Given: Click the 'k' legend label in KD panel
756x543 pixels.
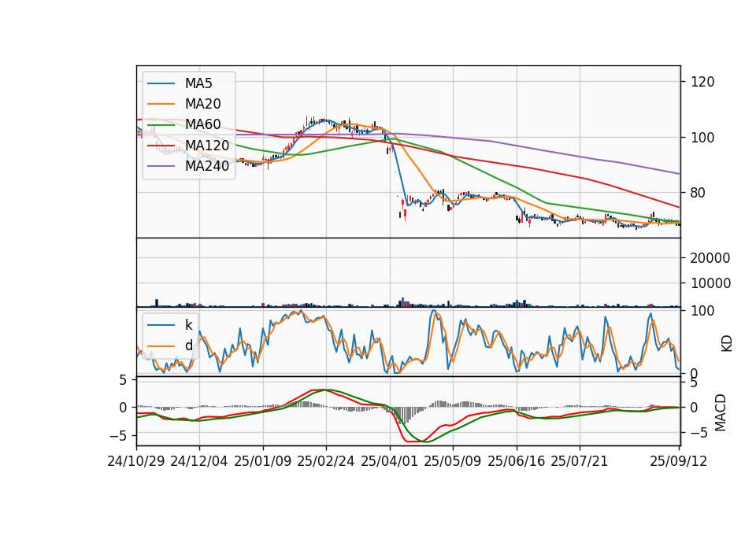Looking at the screenshot, I should click(x=188, y=325).
